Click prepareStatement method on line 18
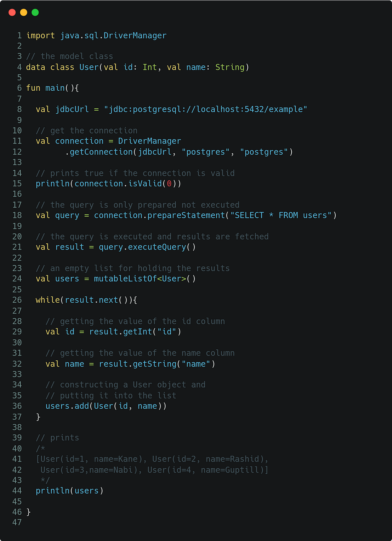 pos(186,215)
